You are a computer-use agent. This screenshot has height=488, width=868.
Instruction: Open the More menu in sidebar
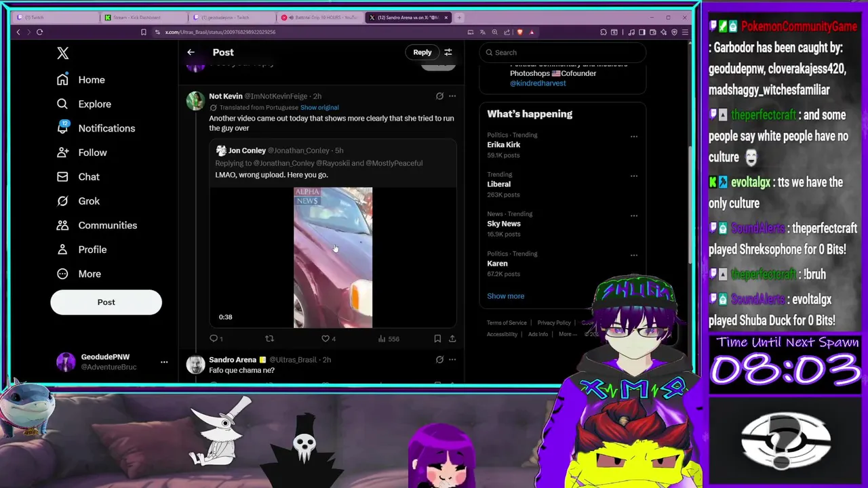79,274
